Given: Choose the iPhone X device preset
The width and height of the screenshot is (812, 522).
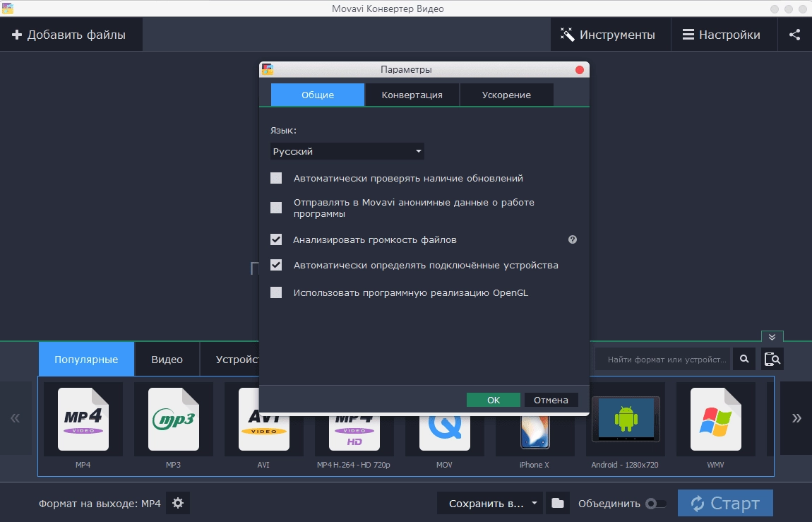Looking at the screenshot, I should pos(535,435).
